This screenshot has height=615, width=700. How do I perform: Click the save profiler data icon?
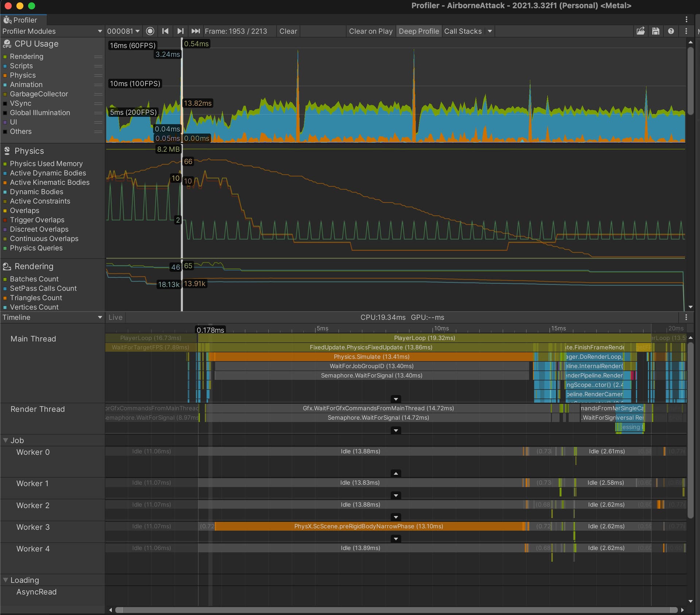tap(656, 31)
